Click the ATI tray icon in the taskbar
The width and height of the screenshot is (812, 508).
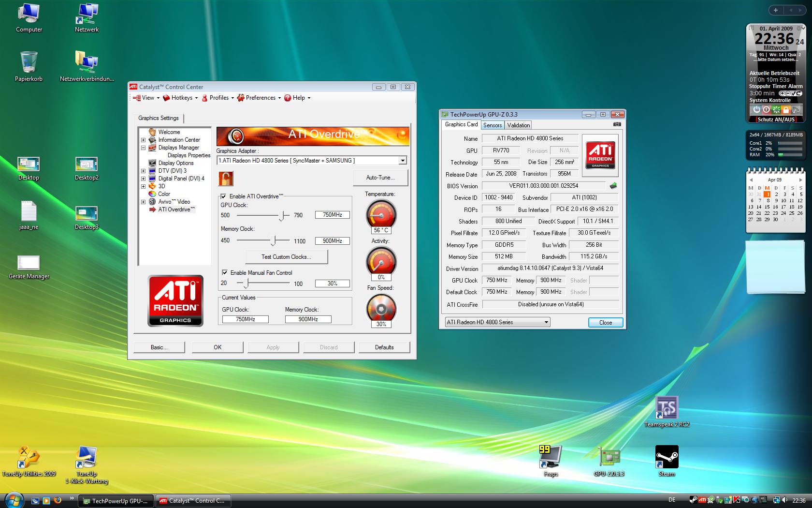point(702,500)
